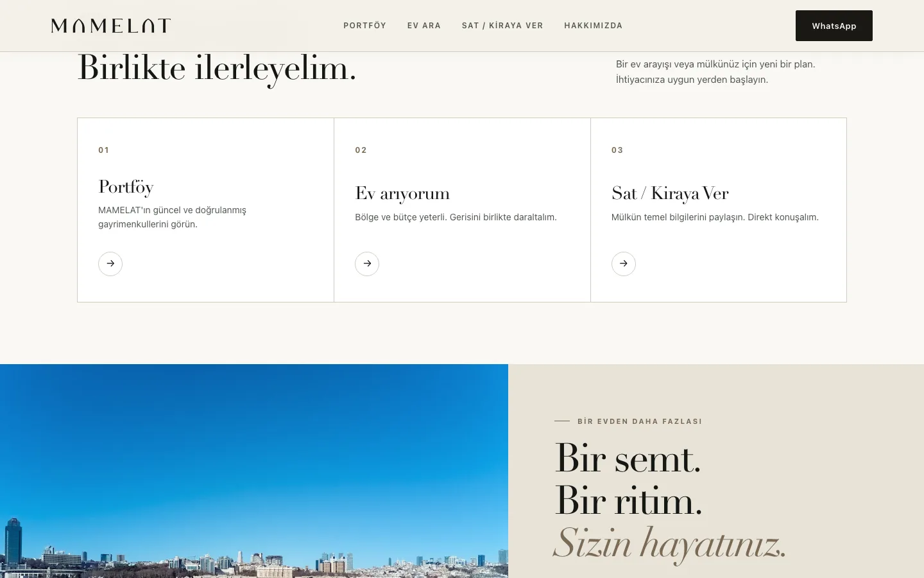Click 'Bölge ve bütçe yeterli' description text

tap(456, 217)
